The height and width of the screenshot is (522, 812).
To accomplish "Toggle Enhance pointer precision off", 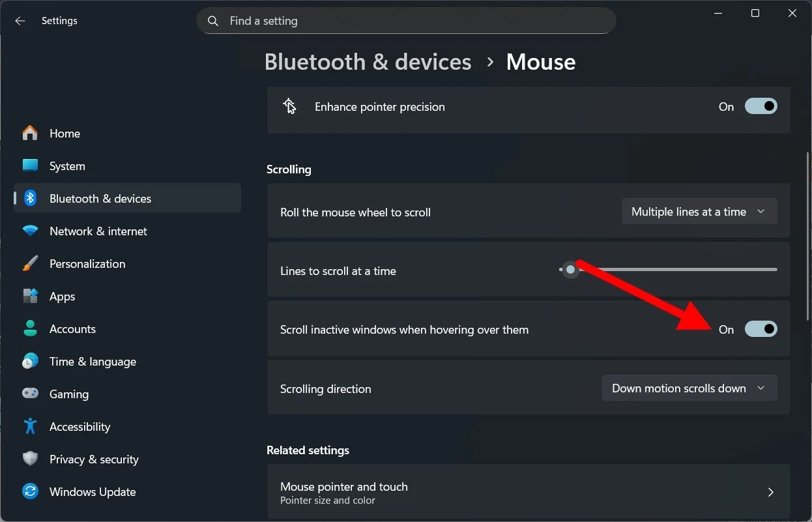I will (761, 106).
